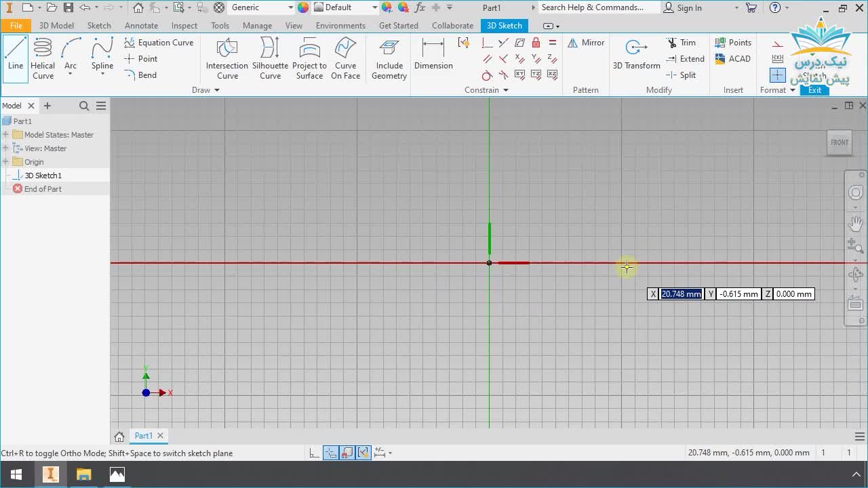Screen dimensions: 868x488
Task: Toggle Ortho Mode in the status bar
Action: 315,453
